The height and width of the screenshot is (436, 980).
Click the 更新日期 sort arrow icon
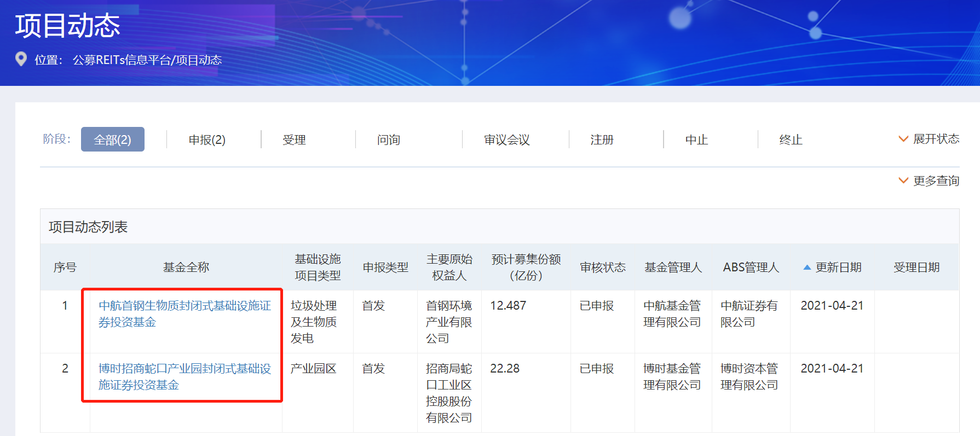click(x=806, y=268)
